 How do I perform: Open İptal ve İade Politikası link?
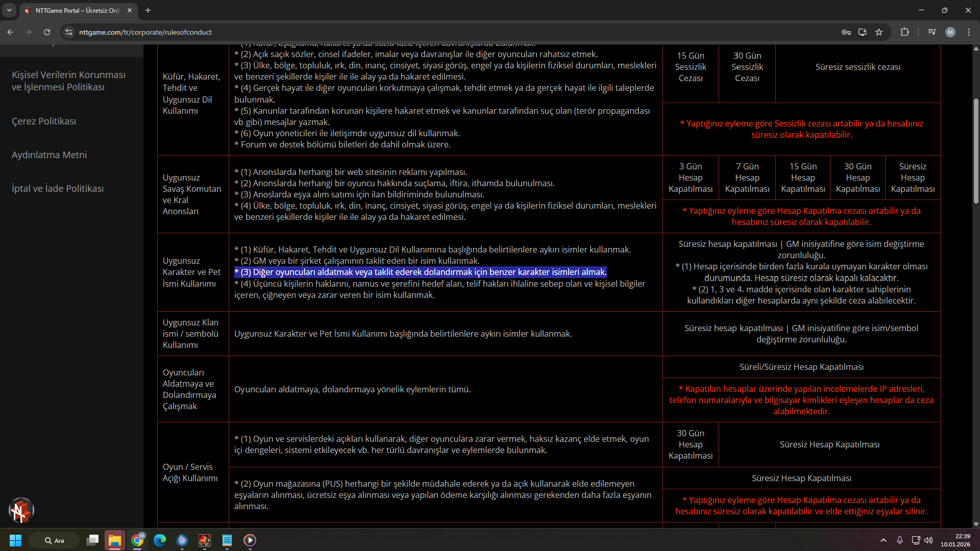[x=58, y=188]
